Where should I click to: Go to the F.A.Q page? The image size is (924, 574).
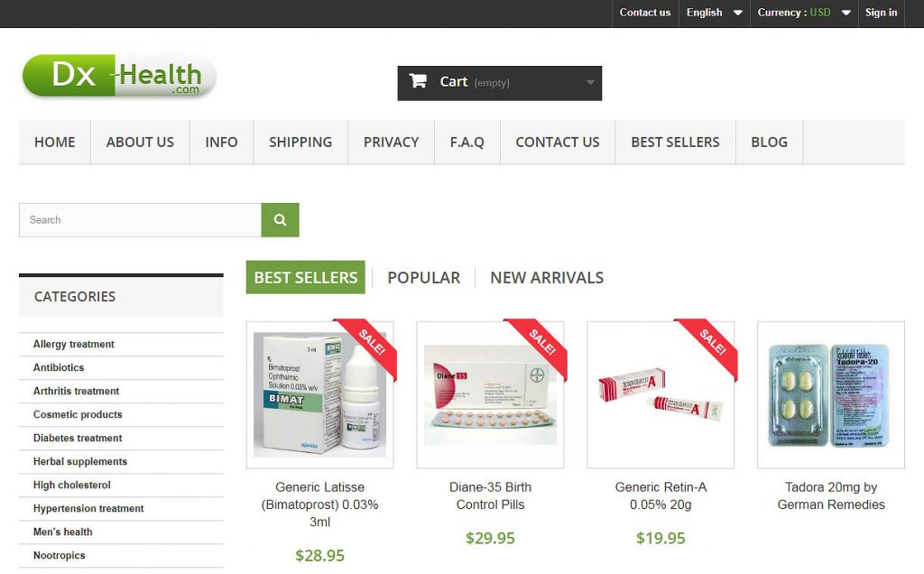[467, 142]
